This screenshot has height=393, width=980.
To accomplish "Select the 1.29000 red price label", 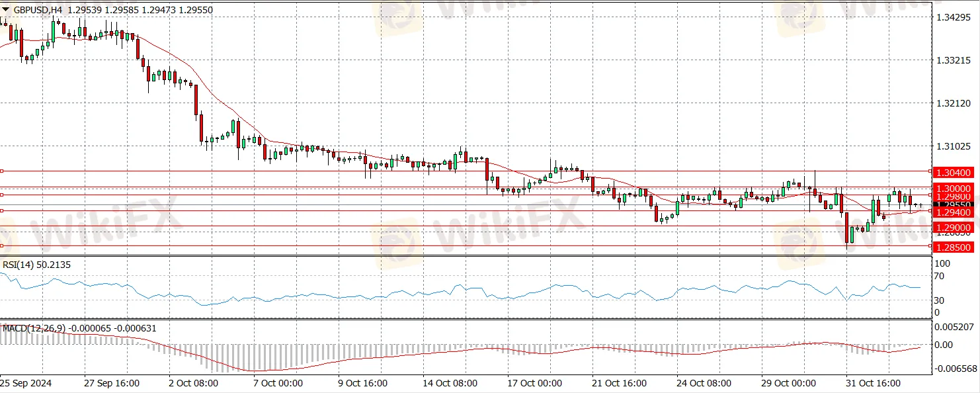I will click(953, 227).
